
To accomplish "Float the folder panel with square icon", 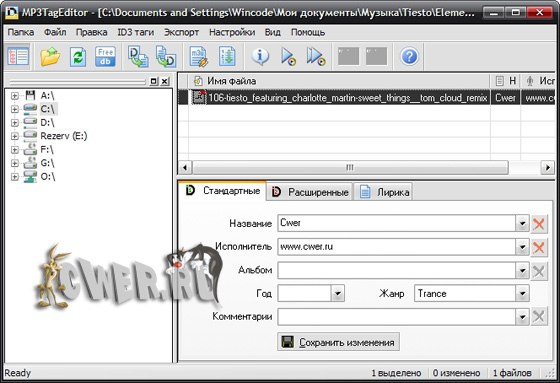I will pos(154,81).
